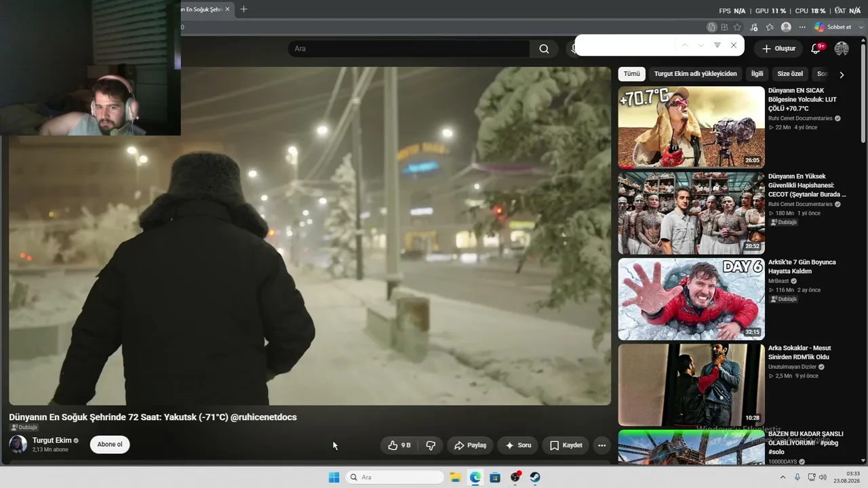Image resolution: width=868 pixels, height=488 pixels.
Task: Click in the YouTube Ara search field
Action: 409,49
